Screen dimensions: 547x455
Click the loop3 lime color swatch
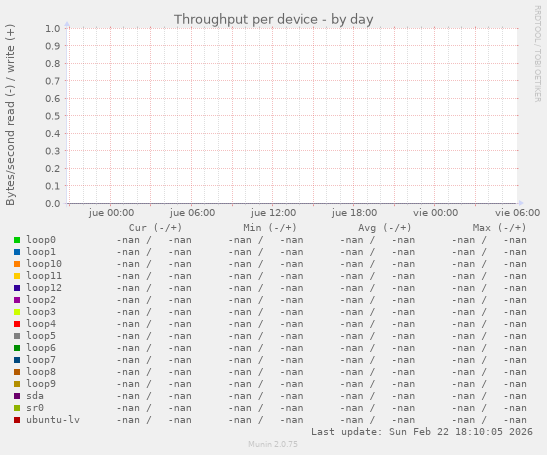click(x=17, y=312)
